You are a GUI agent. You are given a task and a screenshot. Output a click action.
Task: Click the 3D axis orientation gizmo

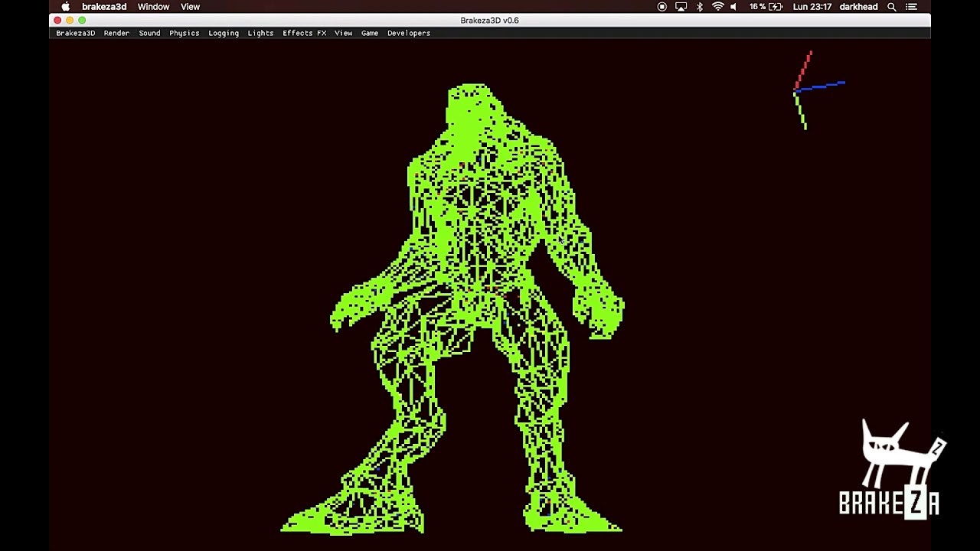(818, 90)
